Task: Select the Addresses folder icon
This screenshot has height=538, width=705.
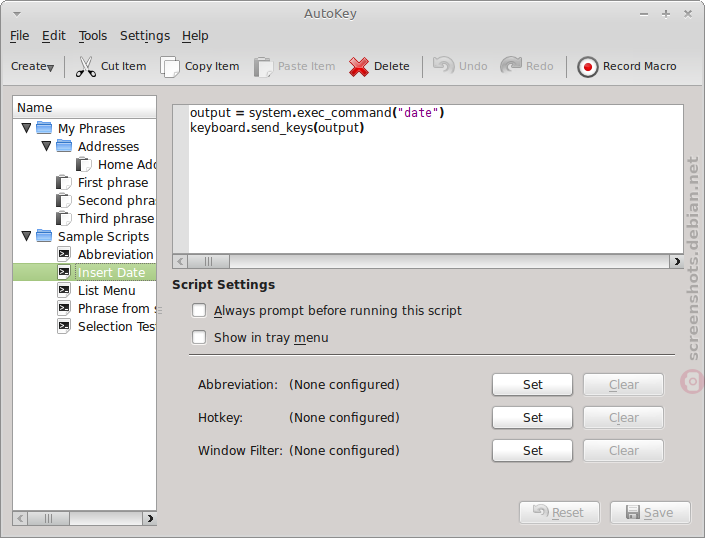Action: pyautogui.click(x=64, y=146)
